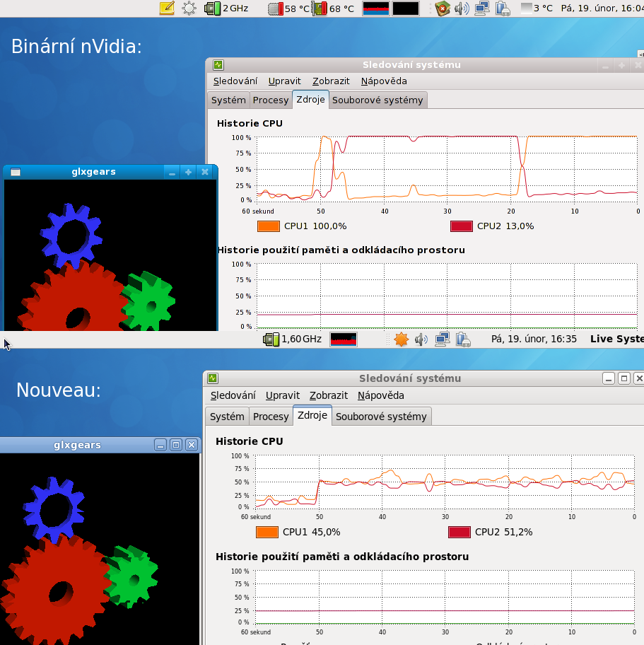The image size is (644, 645).
Task: Click the top panel date and clock
Action: coord(602,8)
